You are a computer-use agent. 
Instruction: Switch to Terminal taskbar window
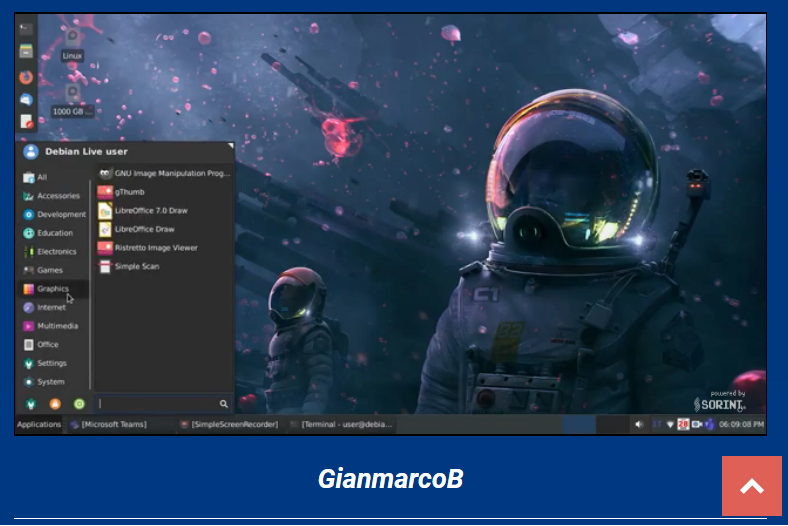click(x=342, y=424)
